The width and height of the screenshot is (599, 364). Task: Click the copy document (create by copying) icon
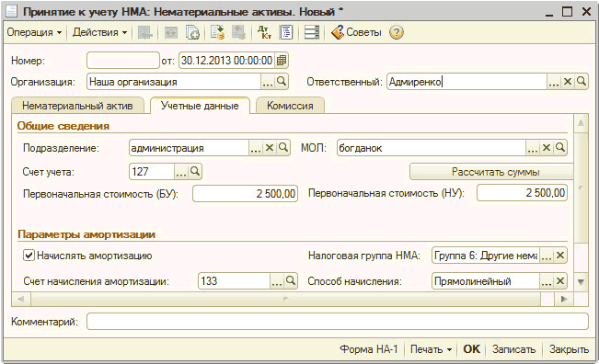(x=192, y=32)
